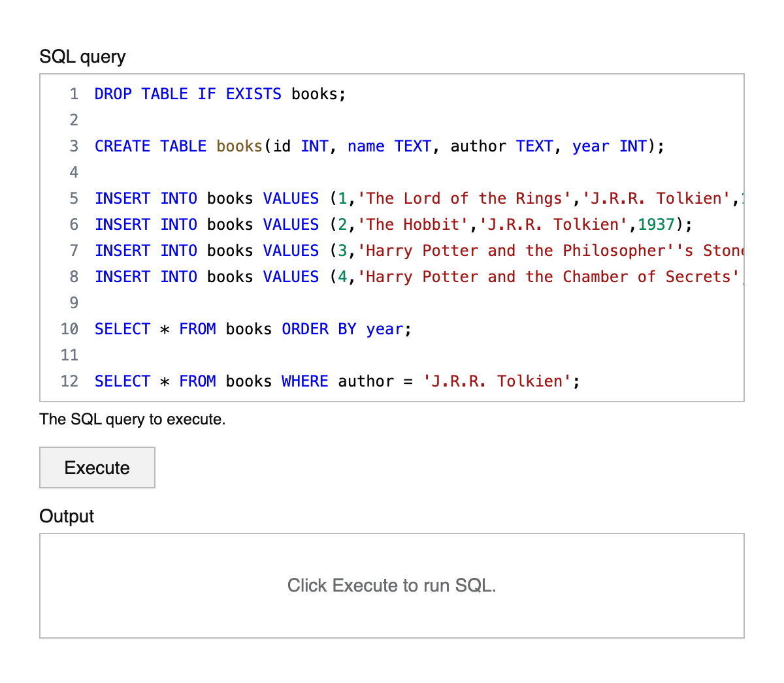Click the SQL query heading label
The image size is (784, 683).
point(82,57)
